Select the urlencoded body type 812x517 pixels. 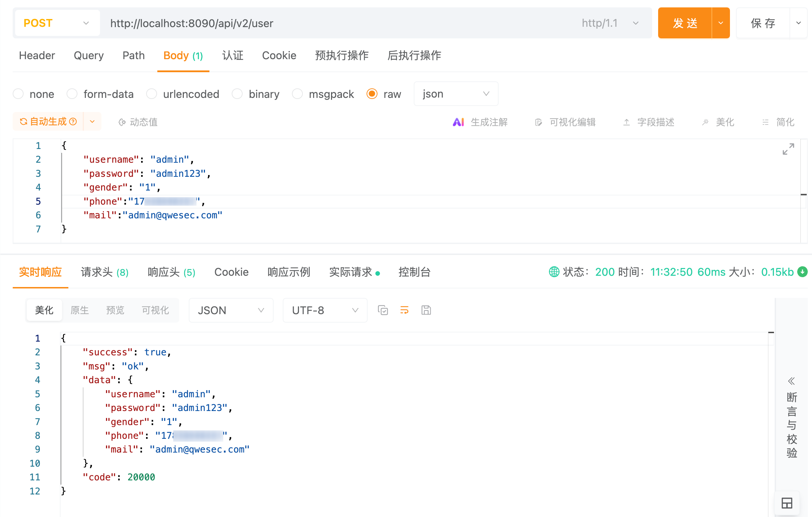[152, 94]
